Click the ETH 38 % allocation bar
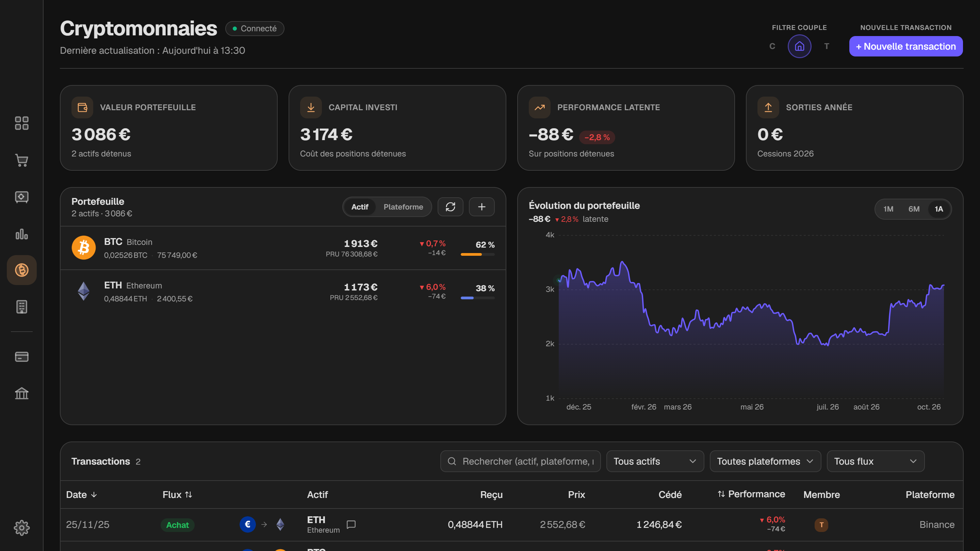Screen dimensions: 980x551 pyautogui.click(x=477, y=298)
